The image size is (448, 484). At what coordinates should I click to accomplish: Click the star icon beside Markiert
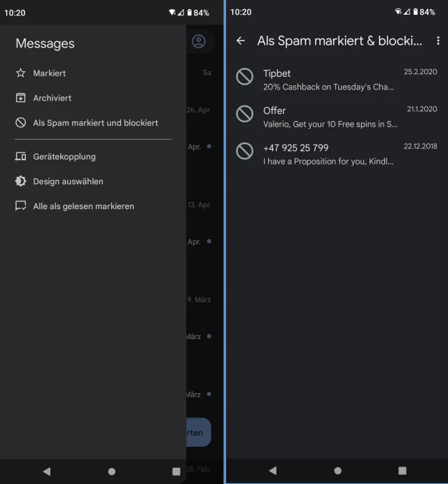[21, 73]
